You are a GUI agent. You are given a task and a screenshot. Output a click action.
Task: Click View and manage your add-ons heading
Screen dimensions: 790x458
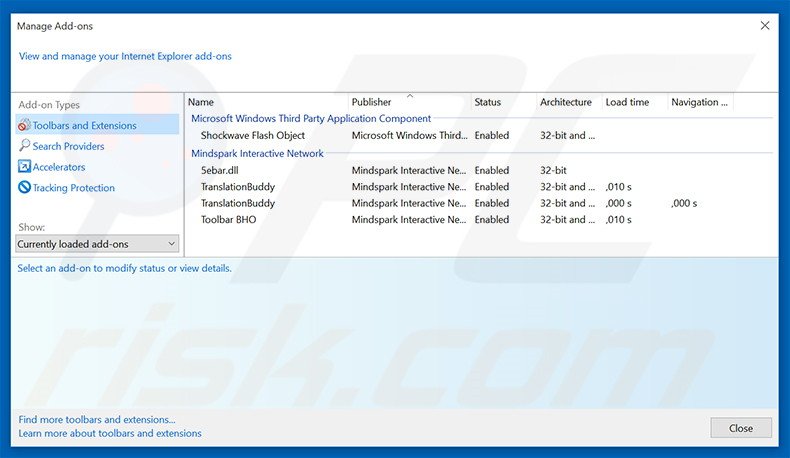[125, 56]
